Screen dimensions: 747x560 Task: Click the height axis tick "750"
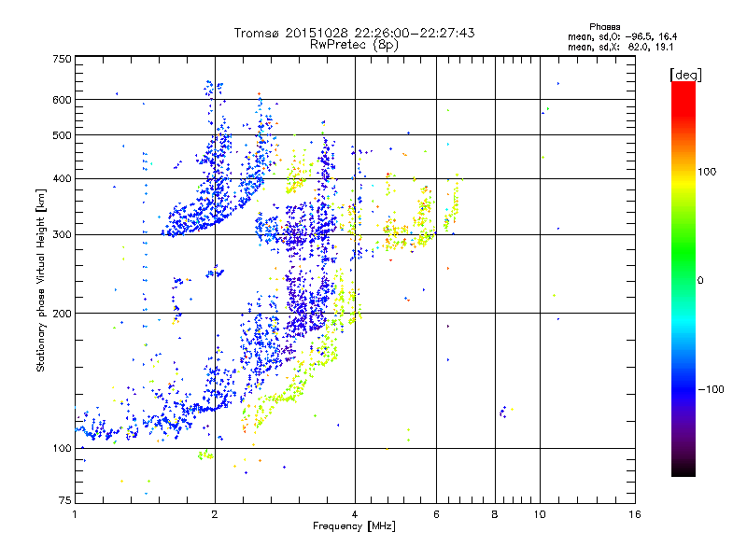coord(62,59)
